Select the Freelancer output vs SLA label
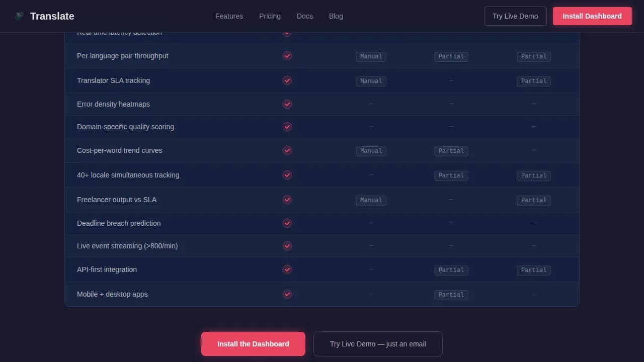This screenshot has width=644, height=362. 117,200
